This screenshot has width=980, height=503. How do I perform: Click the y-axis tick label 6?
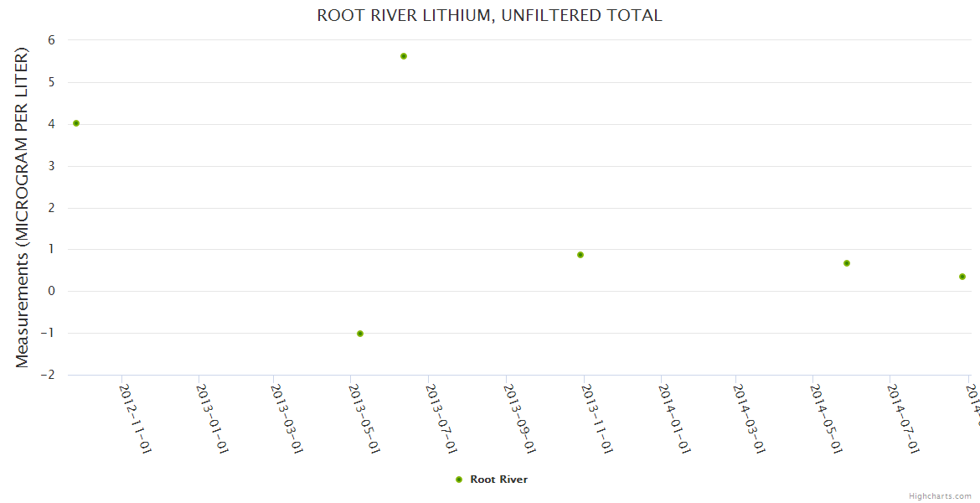(51, 40)
